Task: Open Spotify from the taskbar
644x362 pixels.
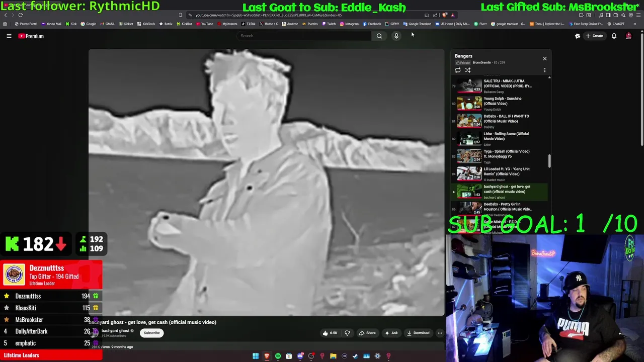Action: (278, 356)
